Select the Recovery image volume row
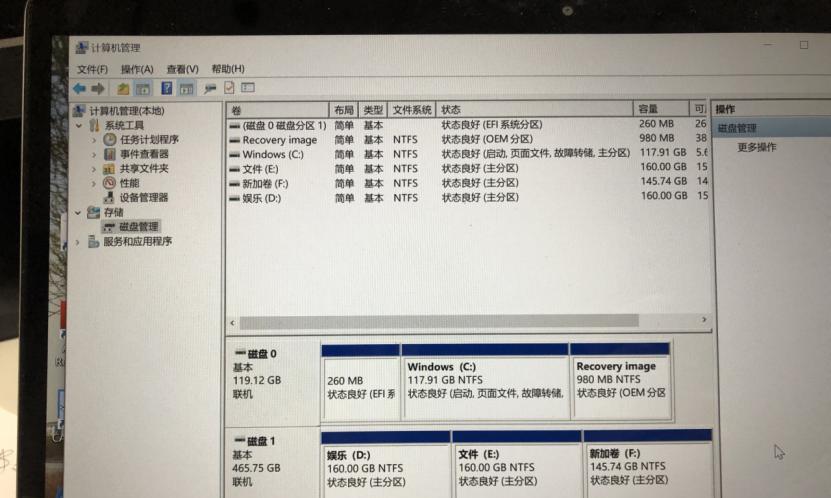Image resolution: width=831 pixels, height=498 pixels. (x=468, y=139)
